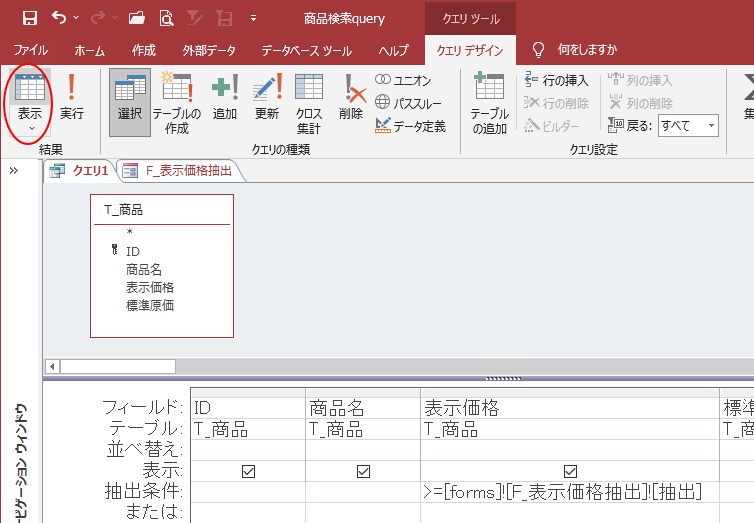
Task: Choose the テーブルの作成 query type
Action: click(x=177, y=103)
